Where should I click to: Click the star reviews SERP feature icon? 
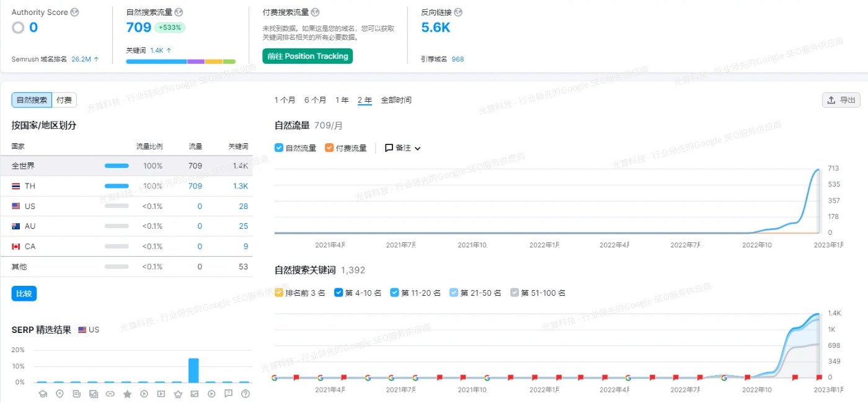point(127,394)
